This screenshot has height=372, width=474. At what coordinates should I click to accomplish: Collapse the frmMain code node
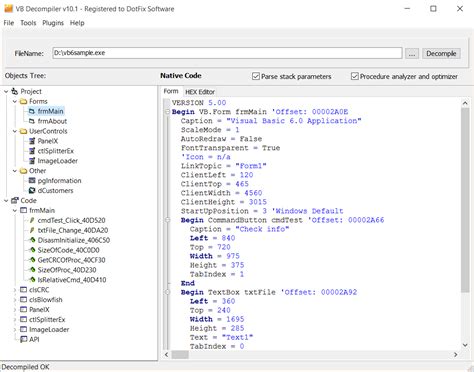pyautogui.click(x=15, y=210)
